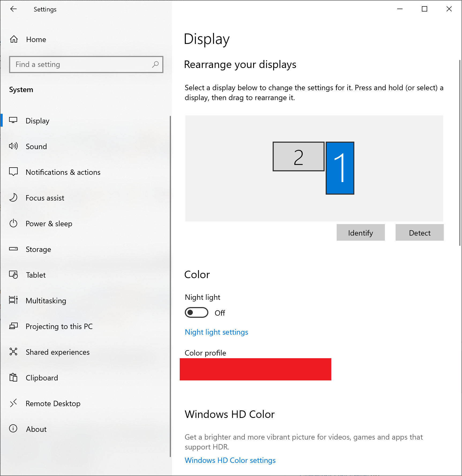Open Remote Desktop via its arrows icon
Screen dimensions: 462x476
(13, 403)
